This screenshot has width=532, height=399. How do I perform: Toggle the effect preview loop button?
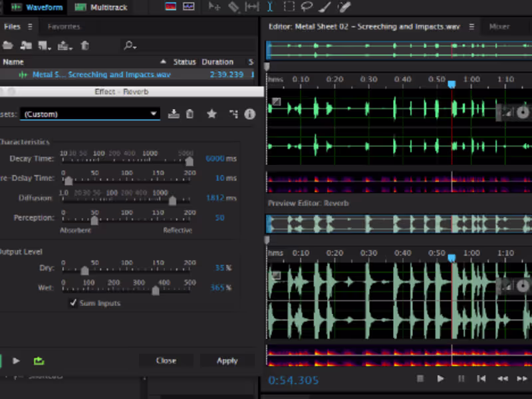point(39,360)
